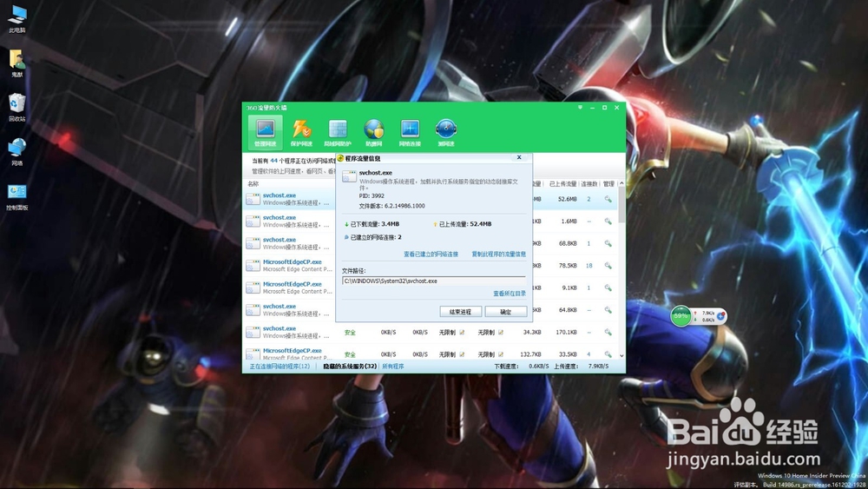Switch to 隐藏的系统服务(32) tab
868x489 pixels.
click(350, 367)
